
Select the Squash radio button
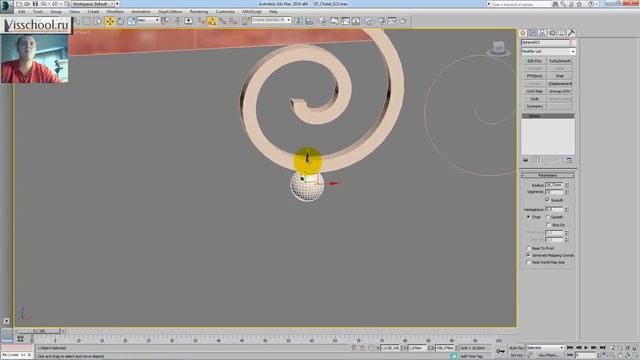point(548,217)
